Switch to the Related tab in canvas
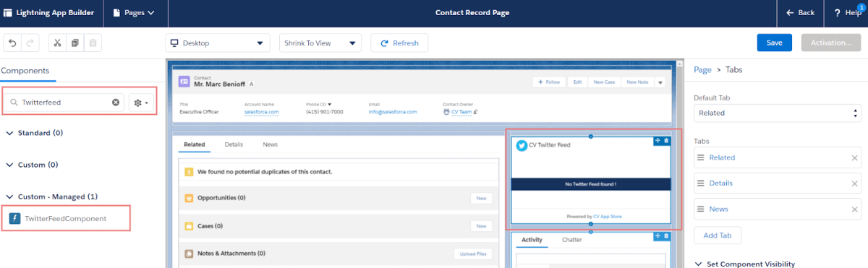Viewport: 868px width, 268px height. [195, 144]
